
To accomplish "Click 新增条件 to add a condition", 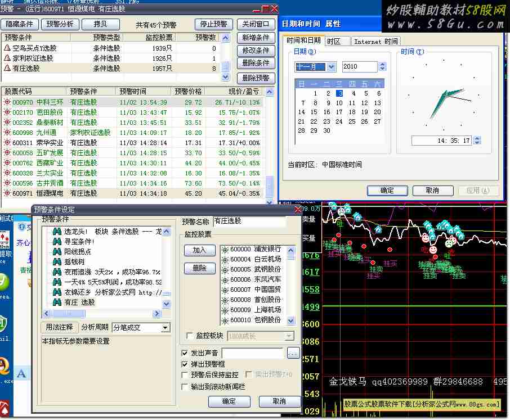I will click(256, 37).
